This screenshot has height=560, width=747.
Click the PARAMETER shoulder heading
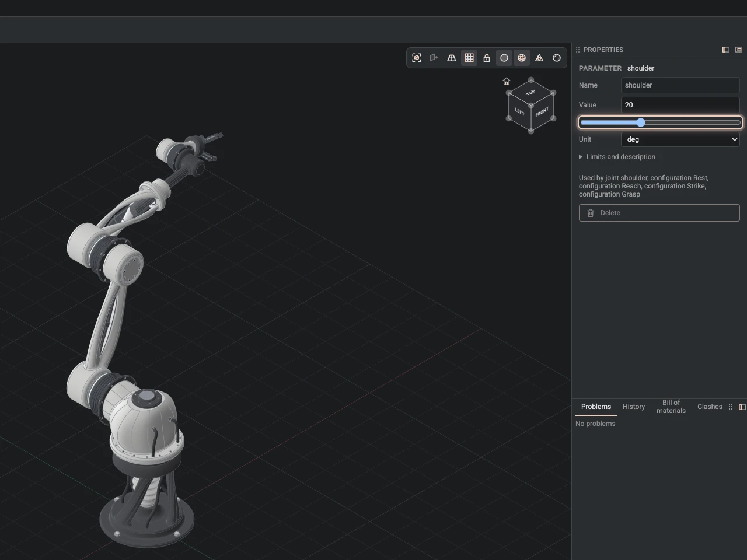click(x=616, y=68)
